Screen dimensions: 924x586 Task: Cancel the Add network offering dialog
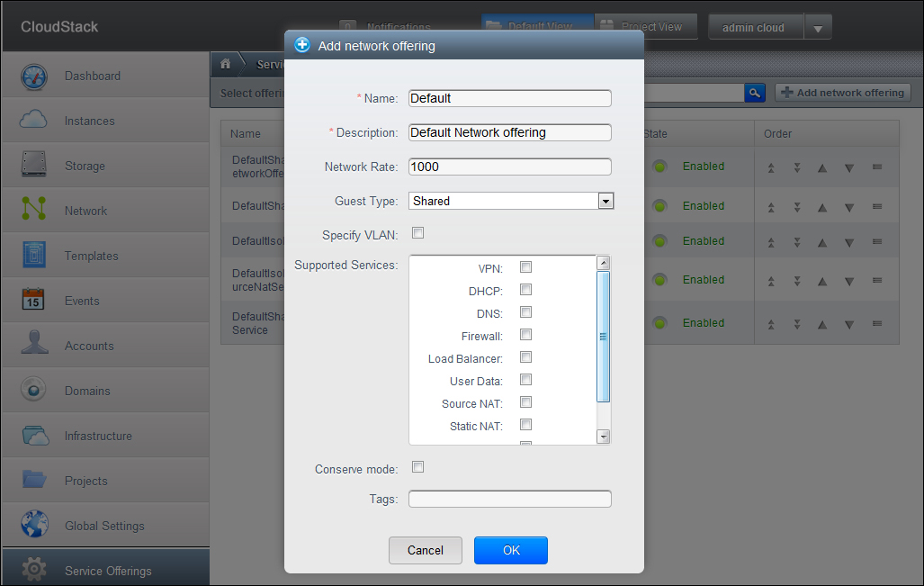point(425,550)
